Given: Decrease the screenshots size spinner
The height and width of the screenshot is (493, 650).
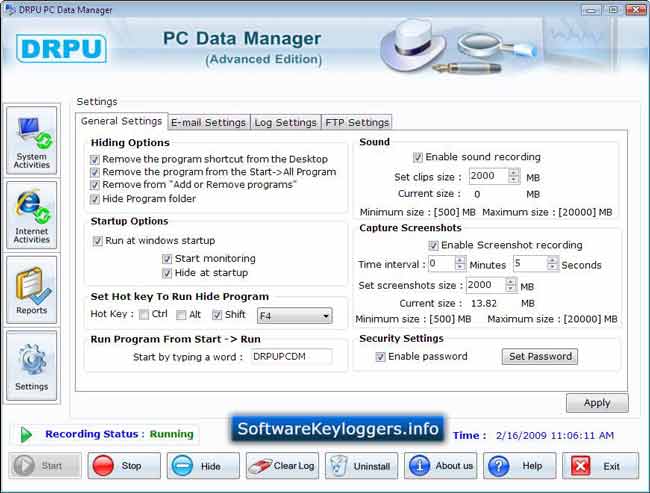Looking at the screenshot, I should pyautogui.click(x=511, y=289).
